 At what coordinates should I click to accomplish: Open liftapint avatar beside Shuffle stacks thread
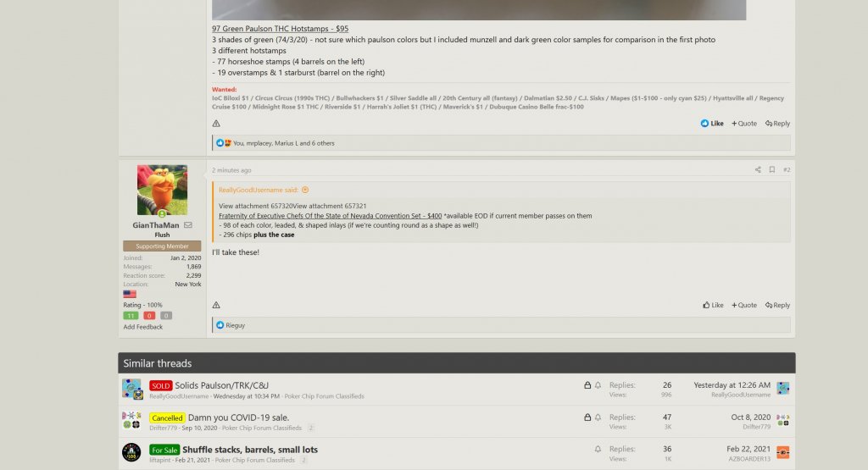coord(131,452)
